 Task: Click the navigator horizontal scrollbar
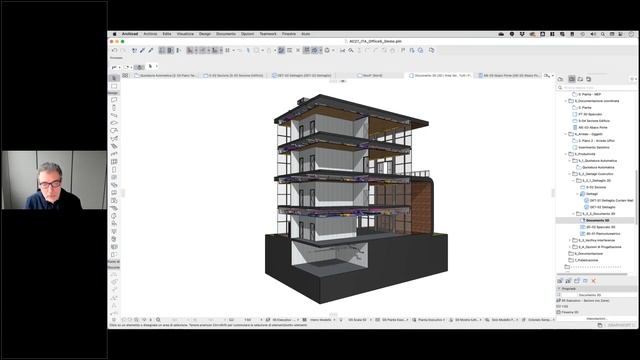(x=592, y=274)
